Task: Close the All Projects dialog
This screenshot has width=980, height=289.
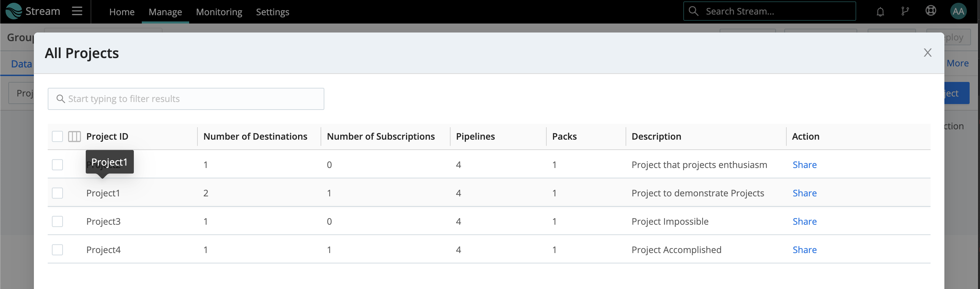Action: [928, 53]
